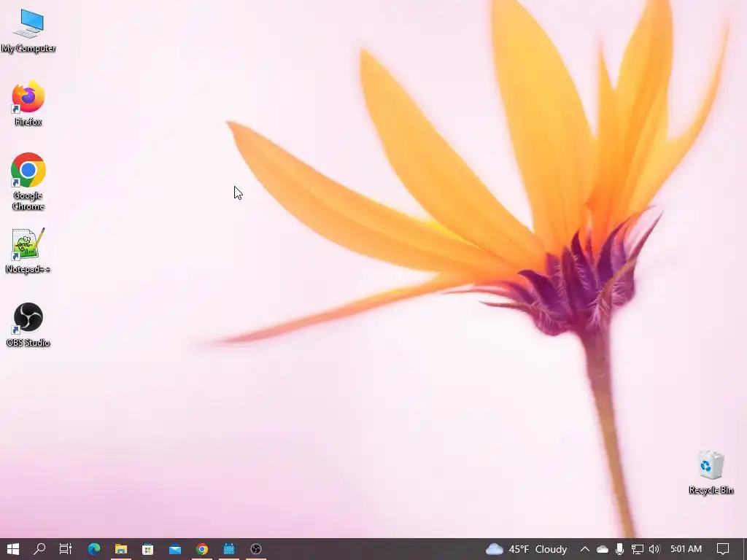The image size is (747, 560).
Task: Open network settings tray icon
Action: pyautogui.click(x=637, y=549)
